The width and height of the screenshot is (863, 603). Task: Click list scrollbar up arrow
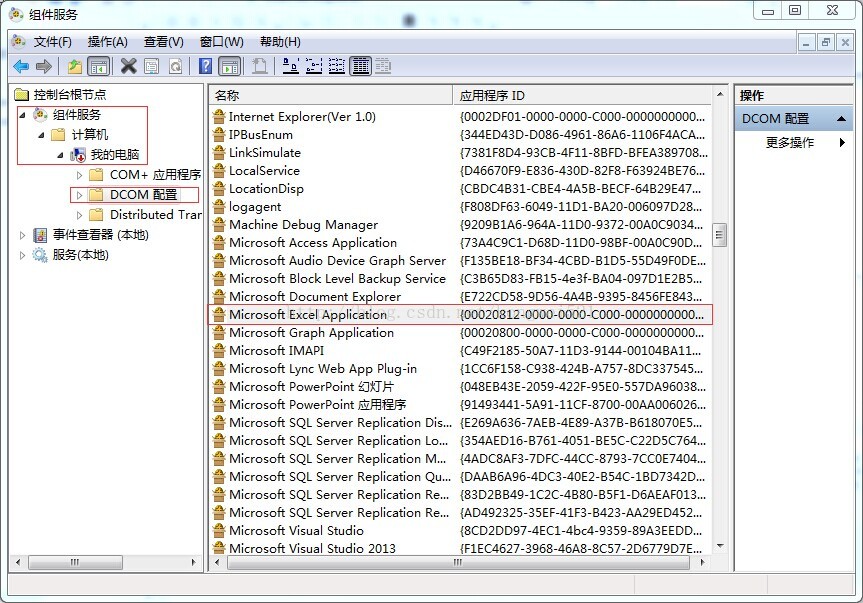point(719,95)
